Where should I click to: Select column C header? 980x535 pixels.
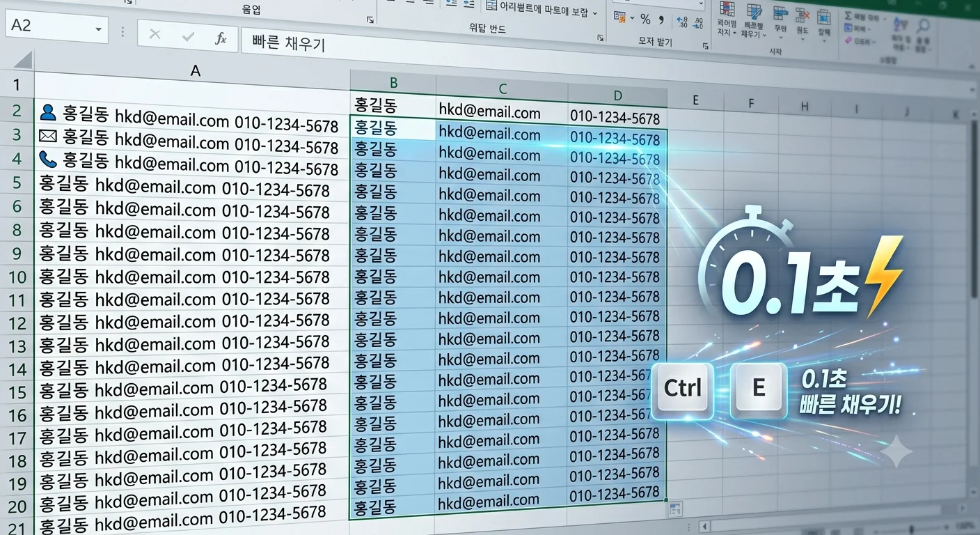click(x=503, y=88)
